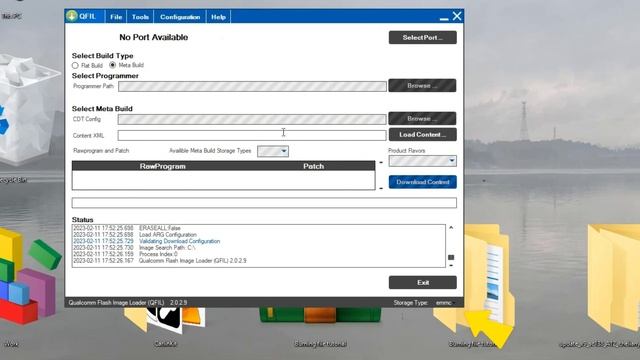The image size is (640, 360).
Task: Click the status log scroll up arrow
Action: (451, 227)
